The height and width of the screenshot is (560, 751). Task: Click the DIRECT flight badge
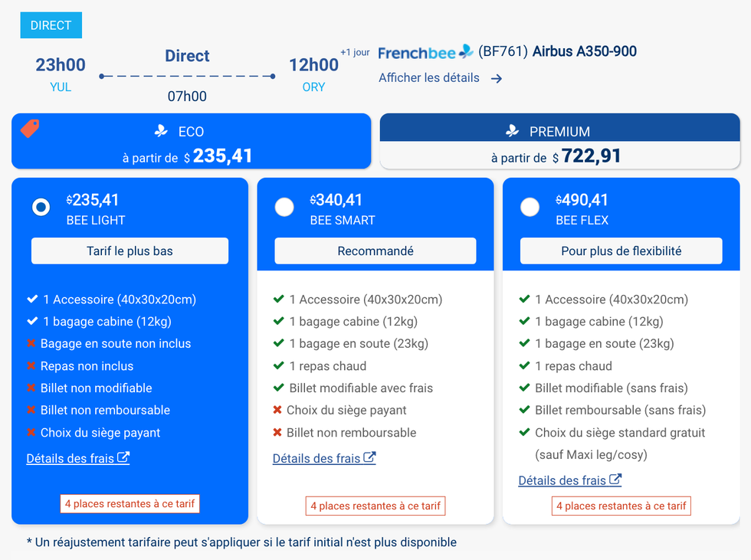click(51, 25)
